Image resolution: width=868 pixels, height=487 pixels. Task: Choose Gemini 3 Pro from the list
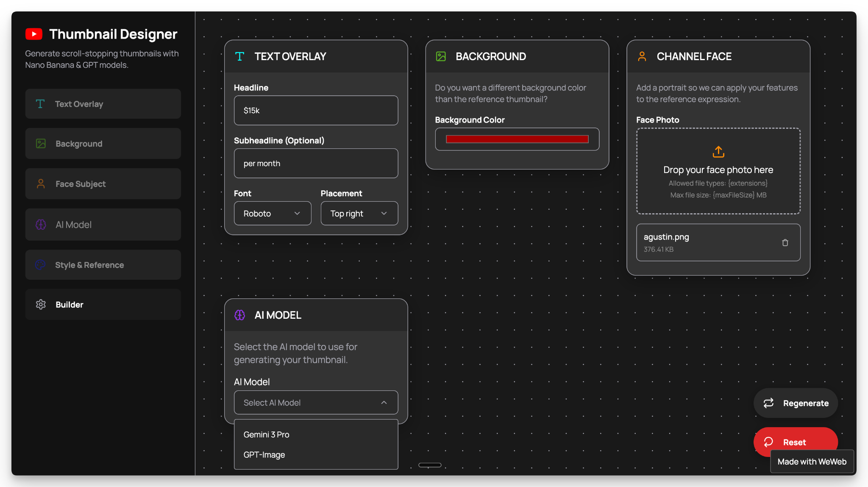tap(267, 434)
